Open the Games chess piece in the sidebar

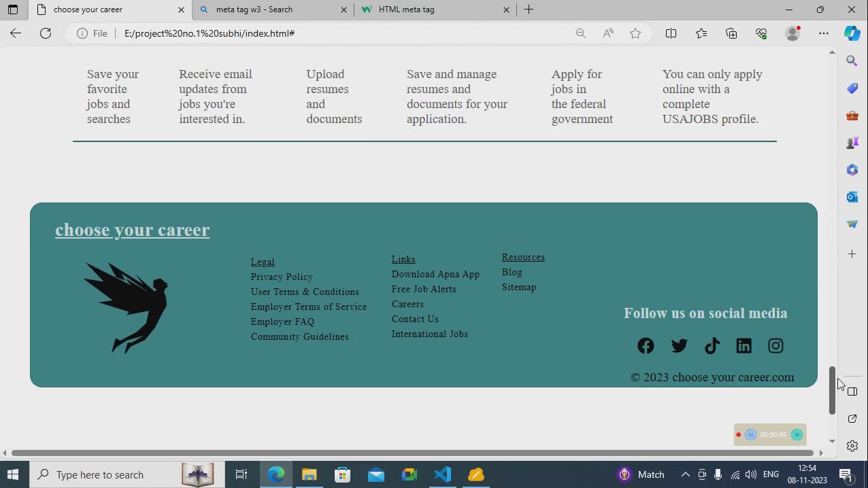pyautogui.click(x=852, y=143)
